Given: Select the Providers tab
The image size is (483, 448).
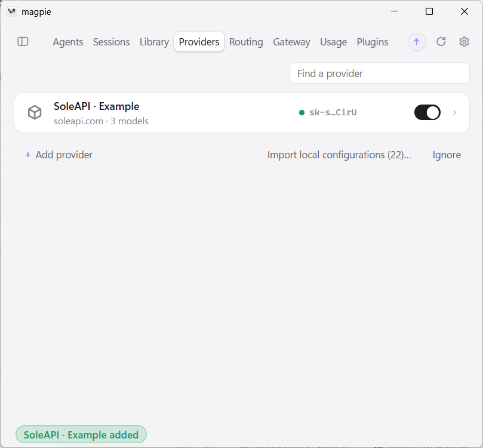Looking at the screenshot, I should click(199, 42).
